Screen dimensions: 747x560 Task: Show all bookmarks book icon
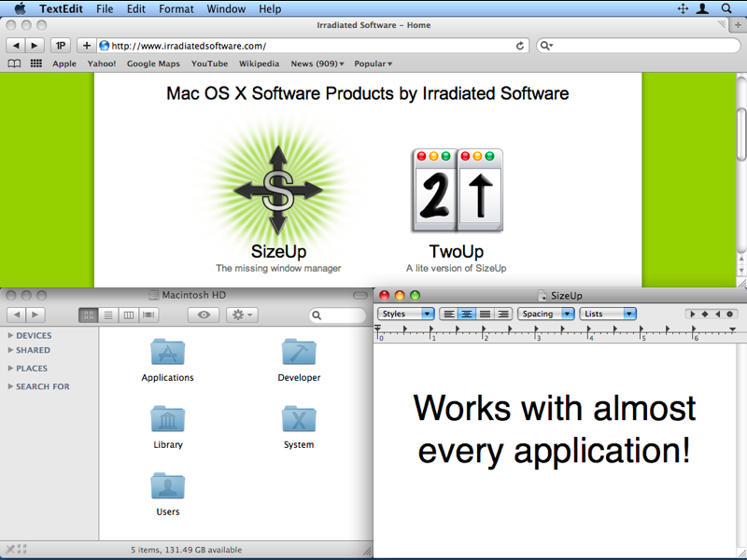pyautogui.click(x=14, y=63)
